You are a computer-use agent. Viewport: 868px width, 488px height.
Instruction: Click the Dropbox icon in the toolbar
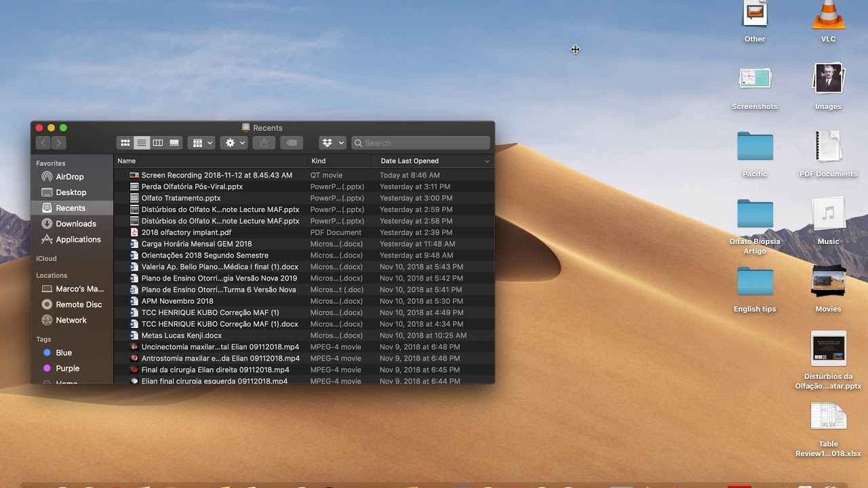pyautogui.click(x=327, y=142)
